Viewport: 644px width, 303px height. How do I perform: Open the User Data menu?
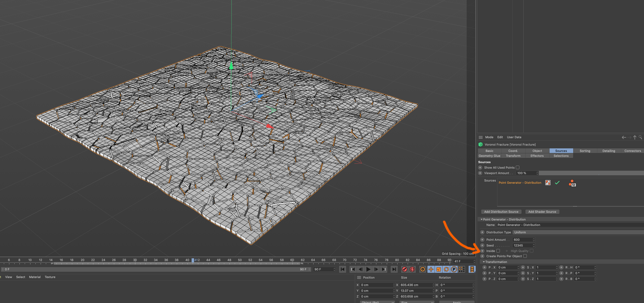(514, 137)
